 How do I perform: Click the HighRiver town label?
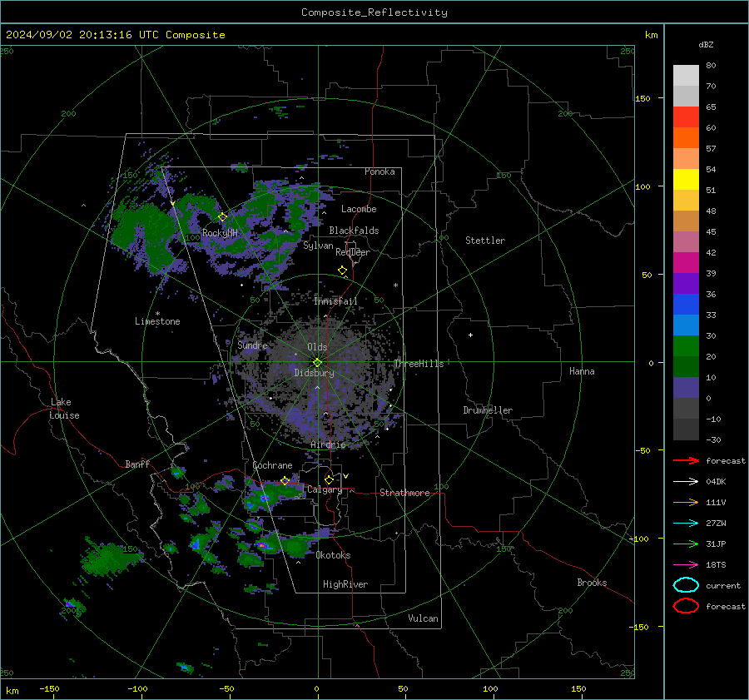[x=345, y=584]
